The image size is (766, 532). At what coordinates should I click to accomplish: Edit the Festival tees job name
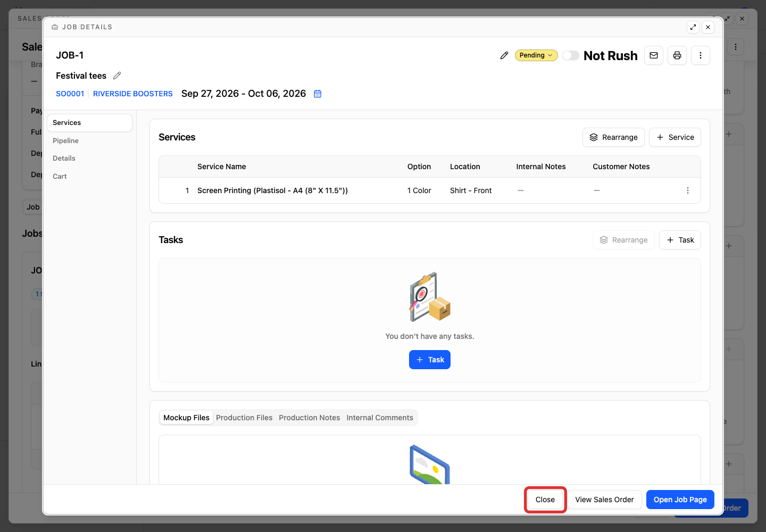[117, 76]
